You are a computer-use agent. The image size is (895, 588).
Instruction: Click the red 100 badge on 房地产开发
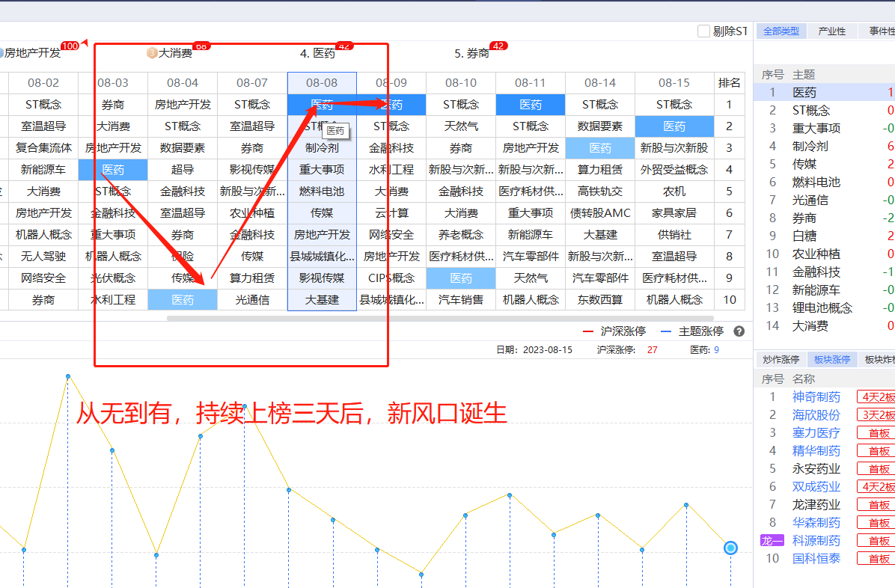(x=70, y=46)
